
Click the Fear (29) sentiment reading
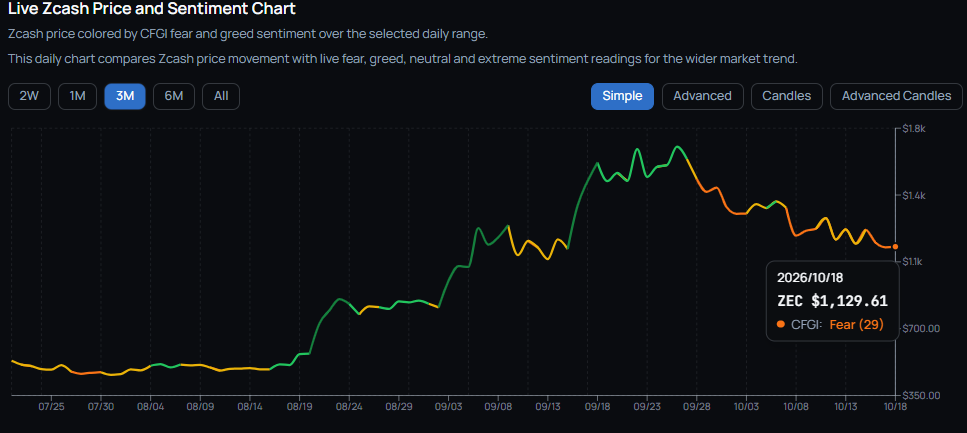[x=857, y=324]
